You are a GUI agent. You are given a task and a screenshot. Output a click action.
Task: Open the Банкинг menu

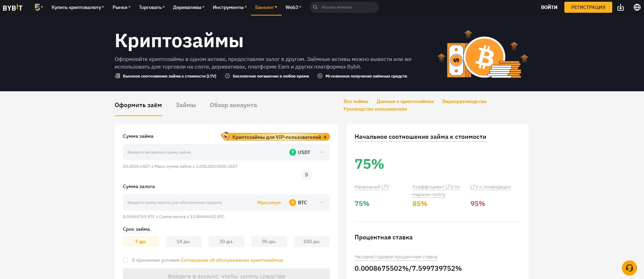tap(266, 7)
